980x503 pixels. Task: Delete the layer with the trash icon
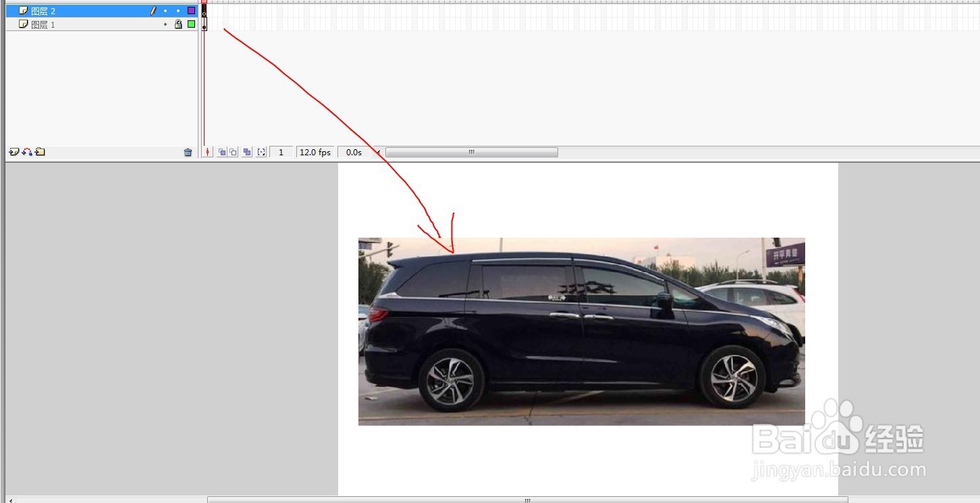[188, 153]
